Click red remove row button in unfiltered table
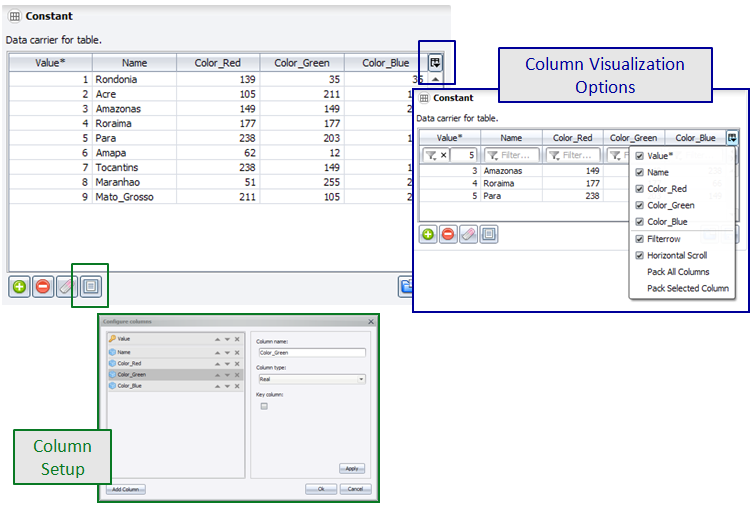The image size is (755, 509). [43, 287]
